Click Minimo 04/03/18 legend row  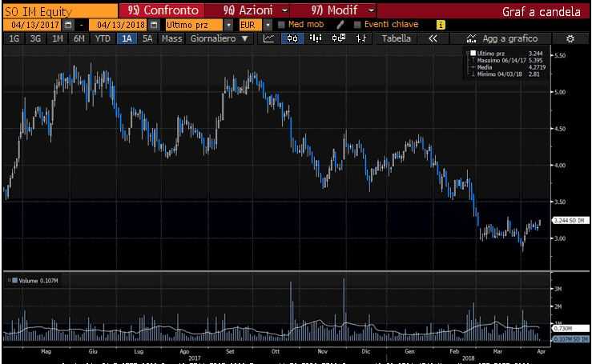(x=508, y=74)
